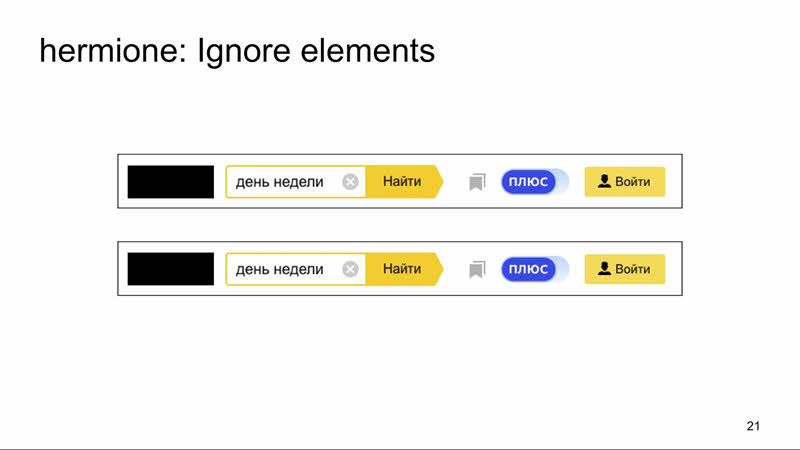Click the clear (x) icon in the upper search field

click(350, 182)
